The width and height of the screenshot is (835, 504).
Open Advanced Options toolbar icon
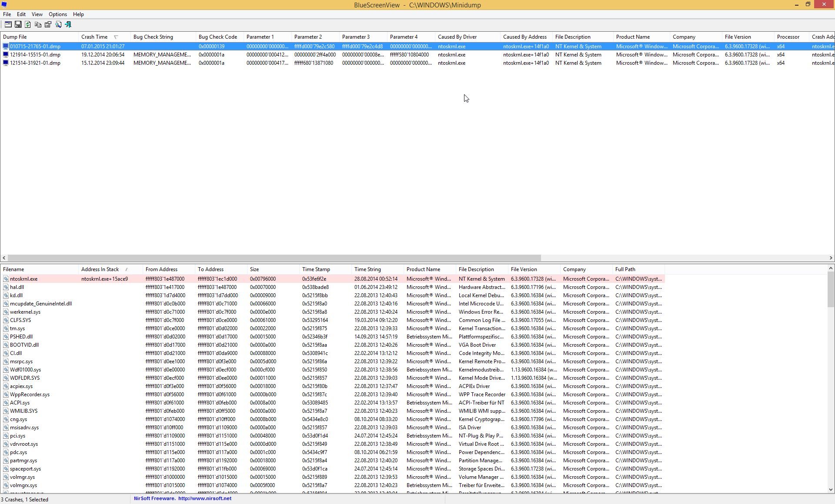(8, 25)
